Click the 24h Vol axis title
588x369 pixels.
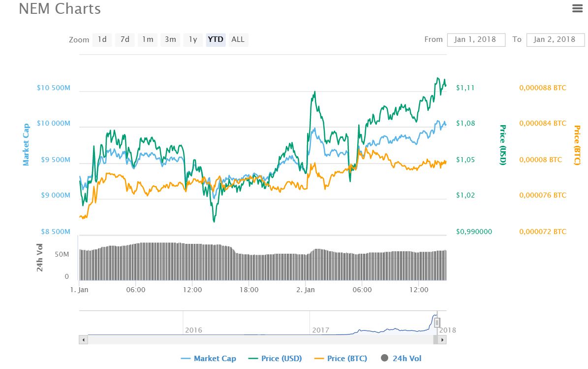pos(39,258)
